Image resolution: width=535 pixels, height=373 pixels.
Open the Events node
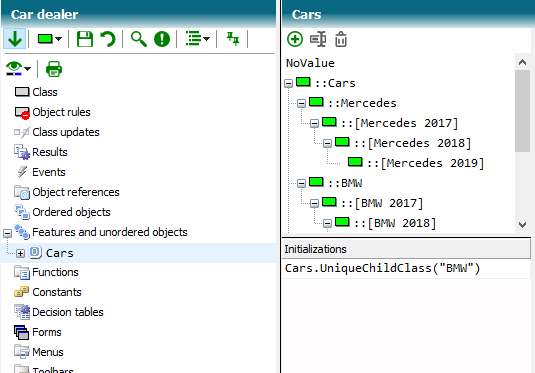(49, 172)
